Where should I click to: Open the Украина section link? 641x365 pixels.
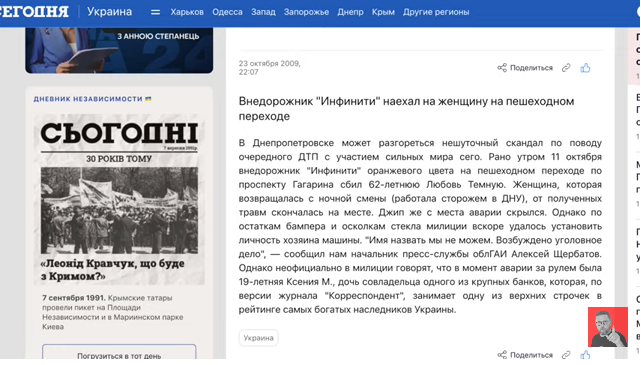point(110,11)
